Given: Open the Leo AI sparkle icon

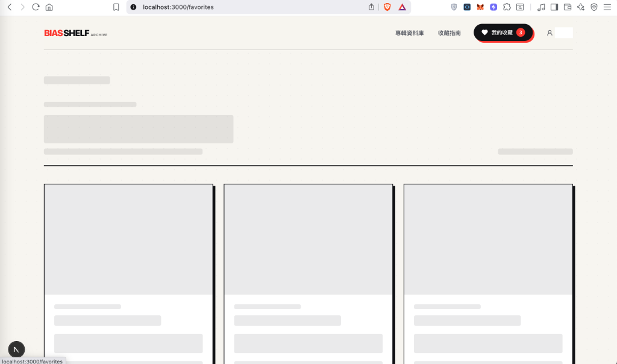Looking at the screenshot, I should (x=581, y=7).
